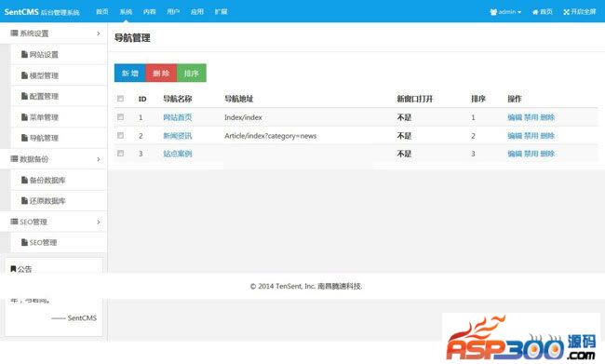Click 编辑 in the 站点案例 row

pyautogui.click(x=515, y=154)
